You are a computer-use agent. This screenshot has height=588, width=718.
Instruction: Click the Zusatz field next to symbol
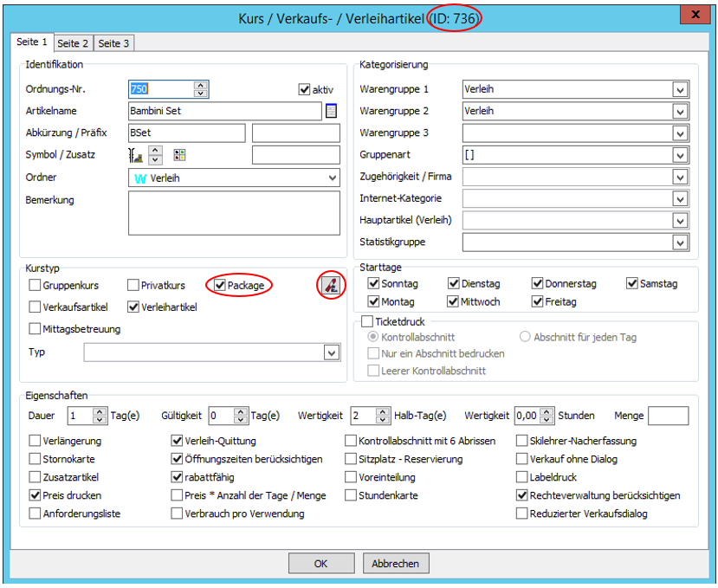pyautogui.click(x=296, y=155)
